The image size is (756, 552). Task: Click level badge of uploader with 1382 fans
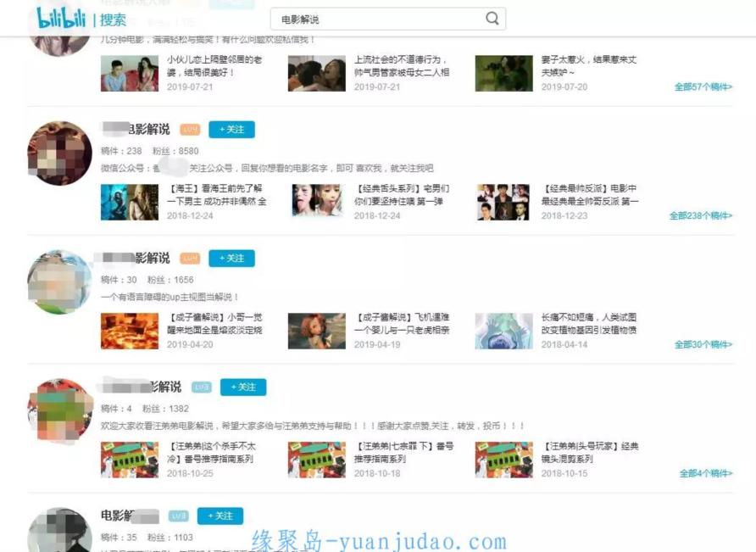pyautogui.click(x=202, y=387)
